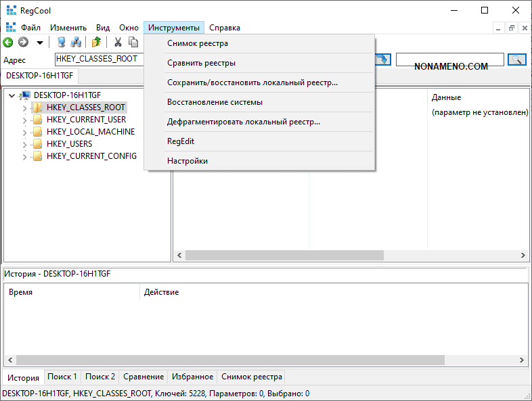Click the network registry connection icon

76,42
